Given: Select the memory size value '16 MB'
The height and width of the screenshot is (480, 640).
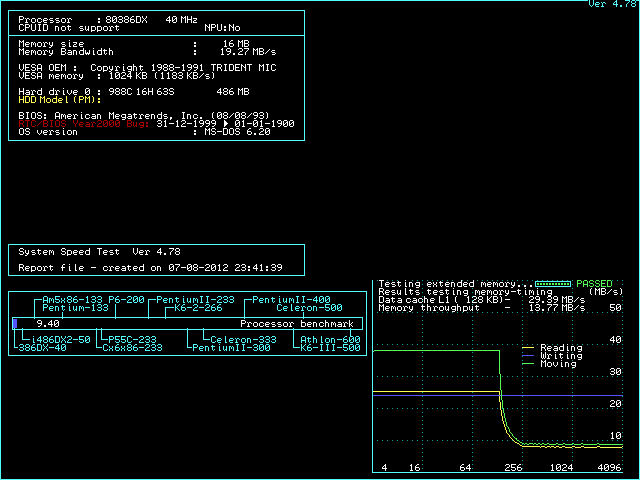Looking at the screenshot, I should click(236, 44).
